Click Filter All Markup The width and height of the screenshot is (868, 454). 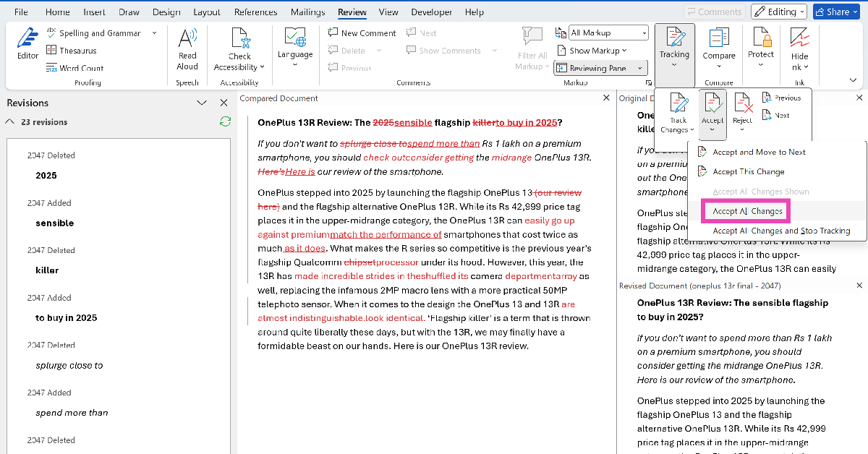tap(532, 49)
